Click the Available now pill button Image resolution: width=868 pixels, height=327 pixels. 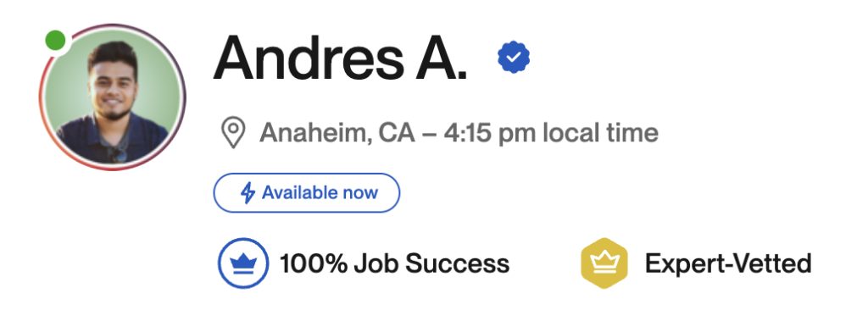tap(307, 193)
